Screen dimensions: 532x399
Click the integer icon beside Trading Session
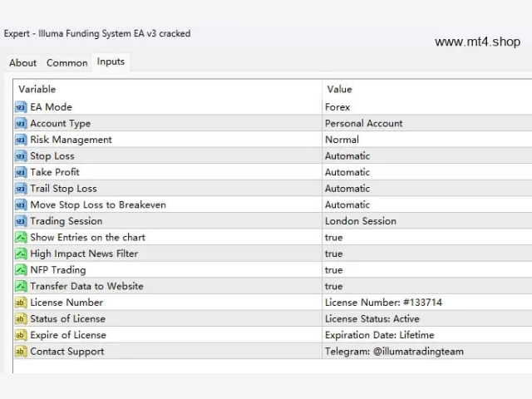click(21, 221)
